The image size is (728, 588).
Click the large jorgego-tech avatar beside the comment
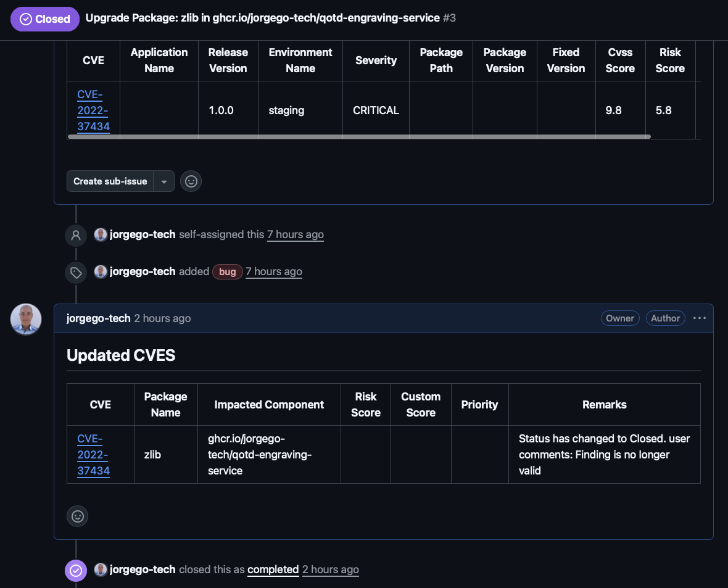(x=26, y=319)
